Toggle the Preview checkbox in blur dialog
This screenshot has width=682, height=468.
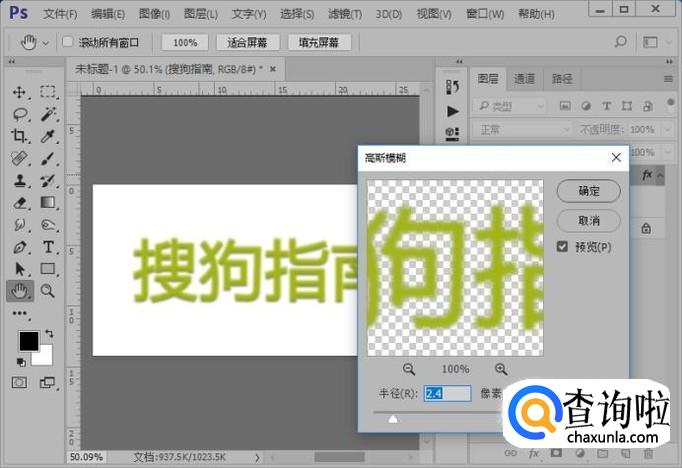[562, 247]
